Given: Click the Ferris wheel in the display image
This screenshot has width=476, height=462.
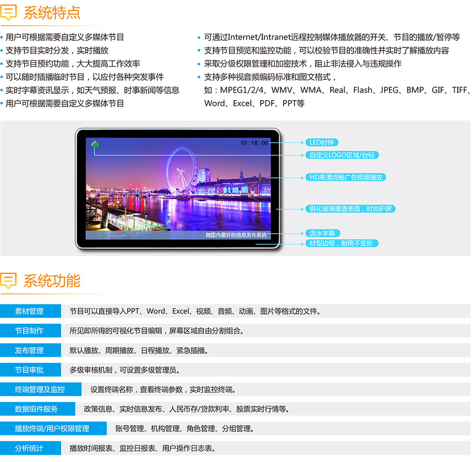Looking at the screenshot, I should [x=178, y=169].
